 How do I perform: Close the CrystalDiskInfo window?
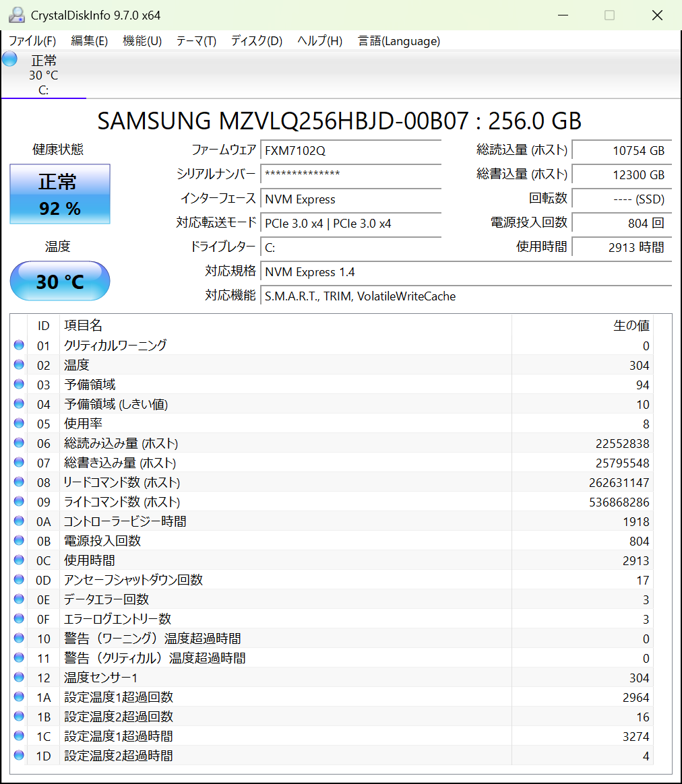click(x=658, y=15)
